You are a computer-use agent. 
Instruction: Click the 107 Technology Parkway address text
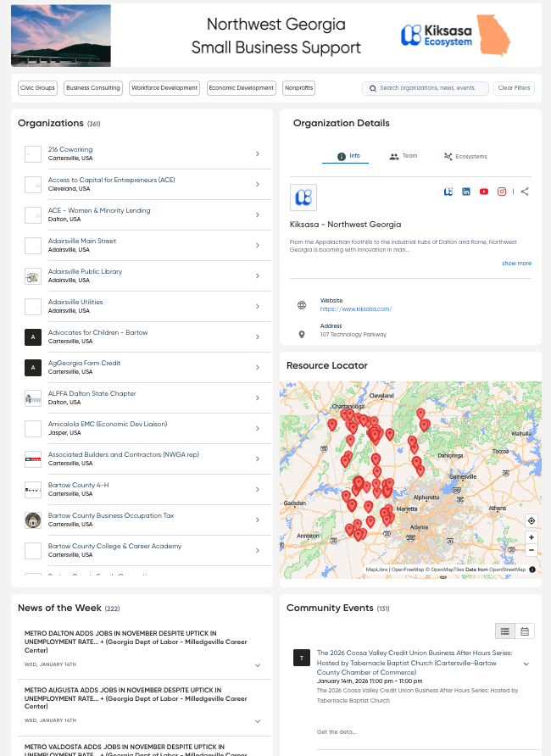click(353, 335)
